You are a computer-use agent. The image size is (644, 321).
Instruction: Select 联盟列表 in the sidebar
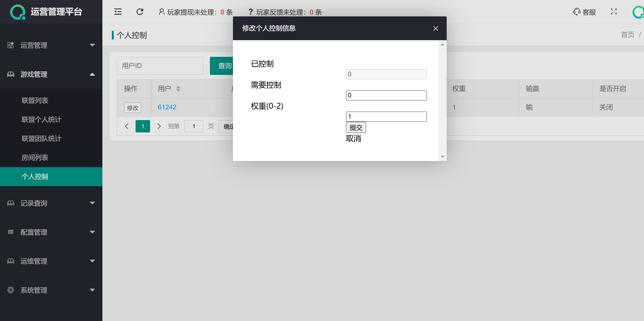point(35,100)
